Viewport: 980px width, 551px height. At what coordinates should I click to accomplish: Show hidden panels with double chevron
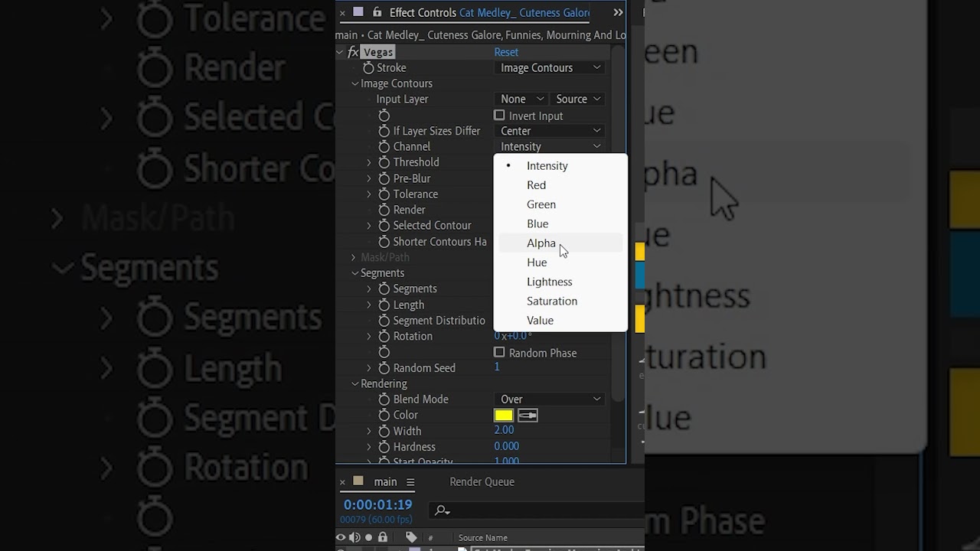[618, 12]
